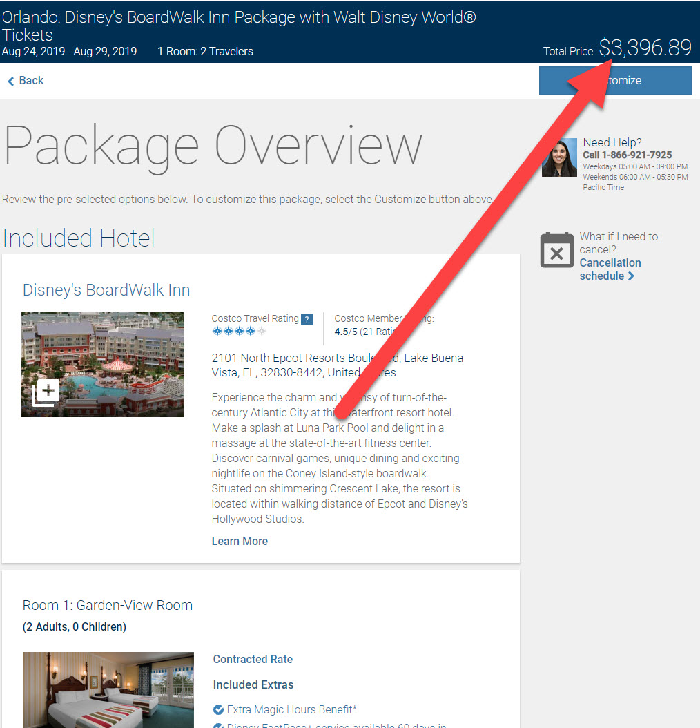Open the hotel photo gallery plus icon

click(x=46, y=392)
